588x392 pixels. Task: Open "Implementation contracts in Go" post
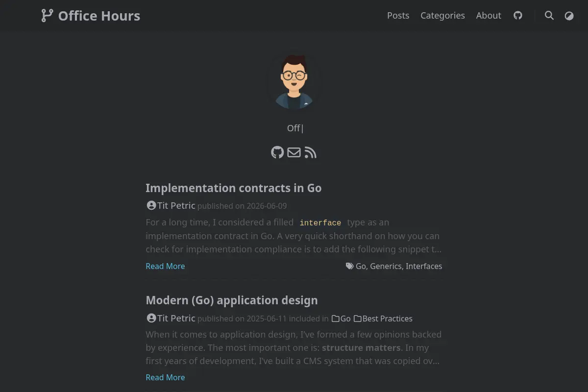click(233, 188)
